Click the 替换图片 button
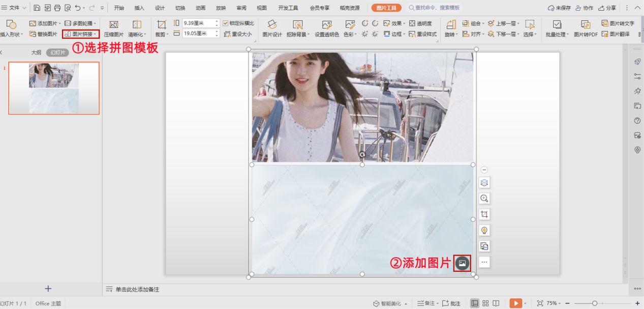Image resolution: width=644 pixels, height=309 pixels. point(44,34)
